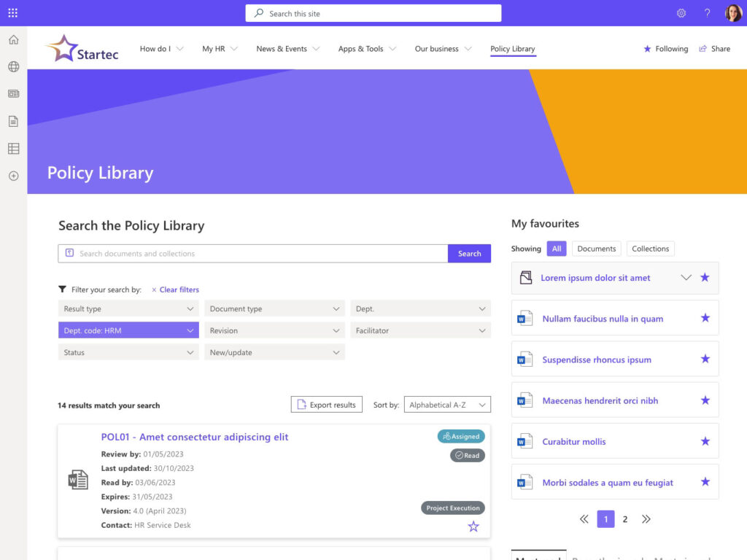
Task: Show only Documents in My favourites
Action: [x=596, y=248]
